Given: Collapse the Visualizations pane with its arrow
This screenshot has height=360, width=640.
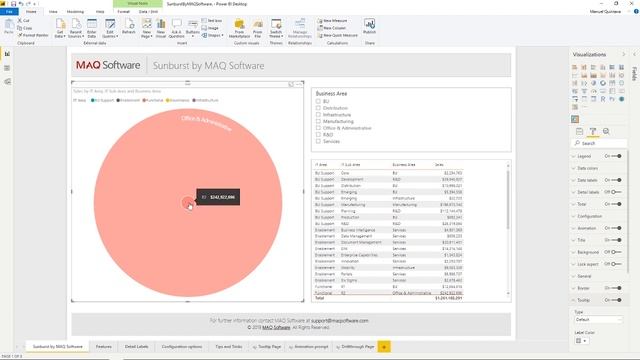Looking at the screenshot, I should [x=623, y=54].
